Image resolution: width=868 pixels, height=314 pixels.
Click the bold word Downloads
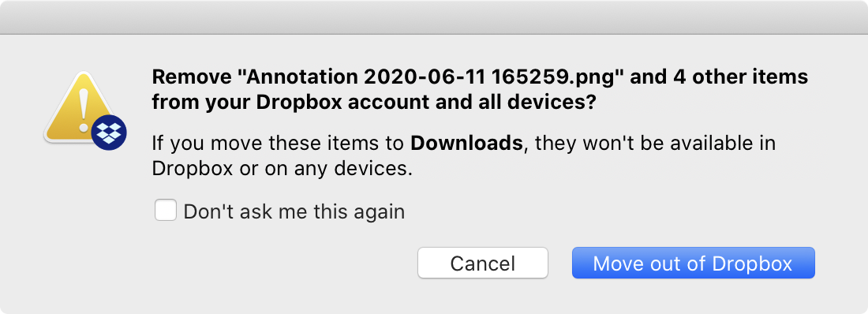[466, 144]
